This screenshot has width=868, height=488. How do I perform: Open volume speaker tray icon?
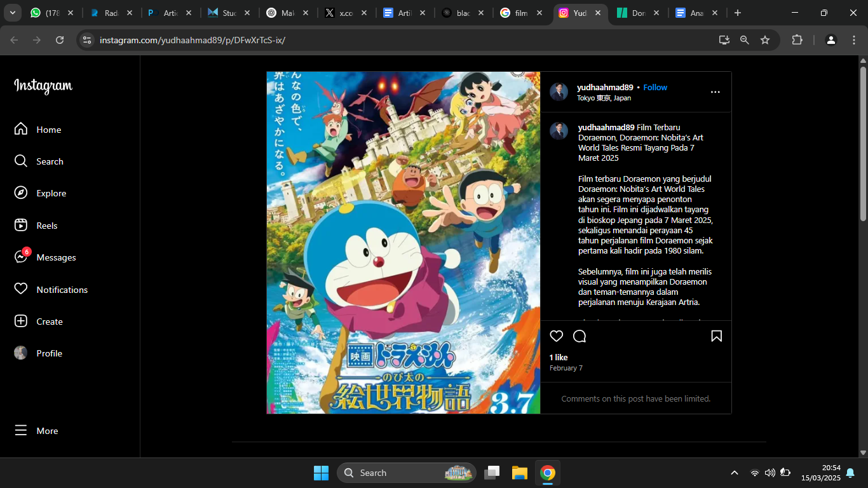click(x=770, y=473)
